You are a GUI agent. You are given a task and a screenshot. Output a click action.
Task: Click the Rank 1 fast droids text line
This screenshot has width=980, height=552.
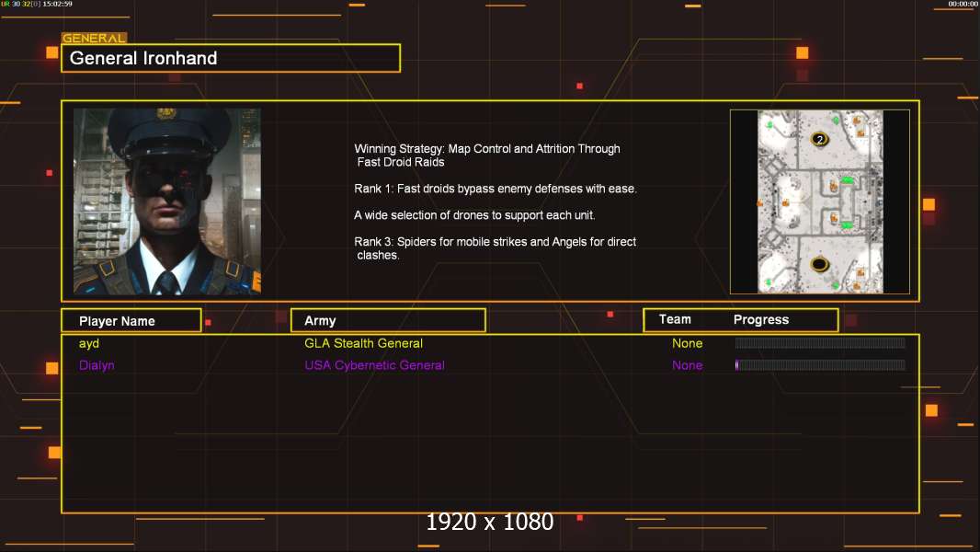(495, 189)
